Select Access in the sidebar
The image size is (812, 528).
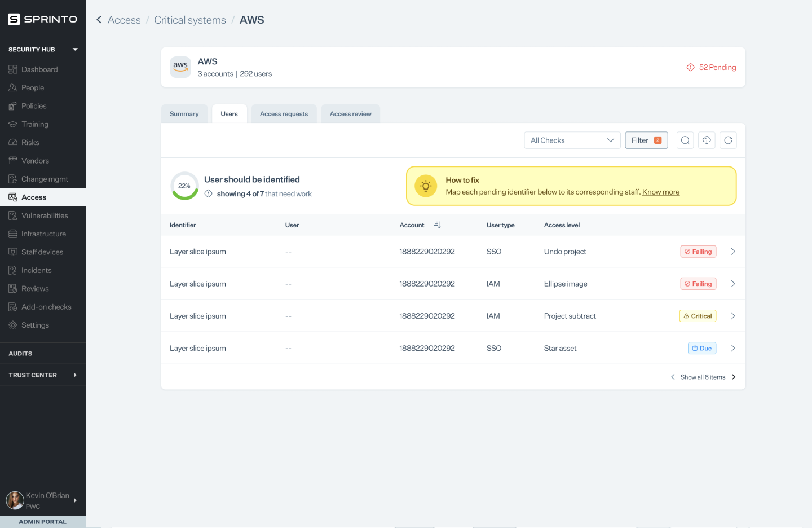click(43, 197)
